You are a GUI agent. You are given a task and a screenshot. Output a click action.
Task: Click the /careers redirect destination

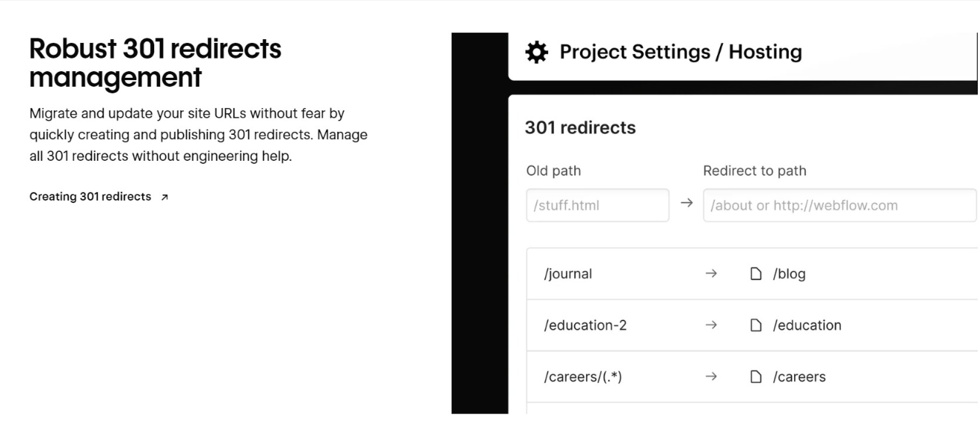tap(799, 377)
